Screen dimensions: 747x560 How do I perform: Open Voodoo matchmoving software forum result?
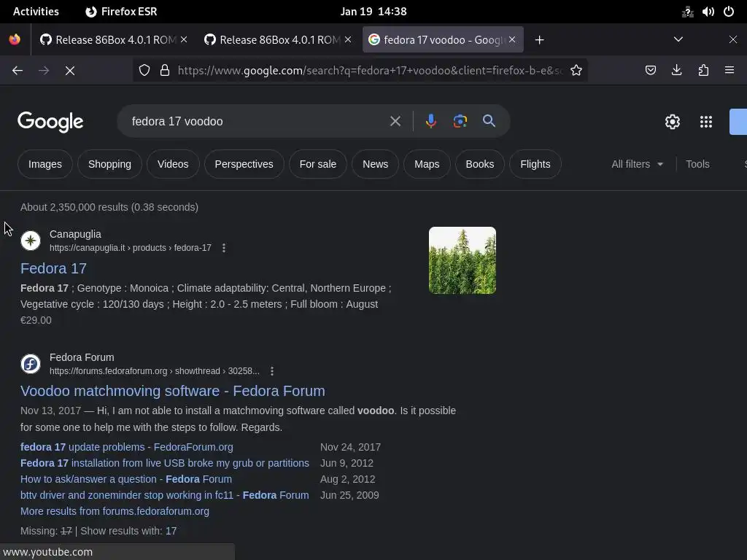click(x=172, y=391)
